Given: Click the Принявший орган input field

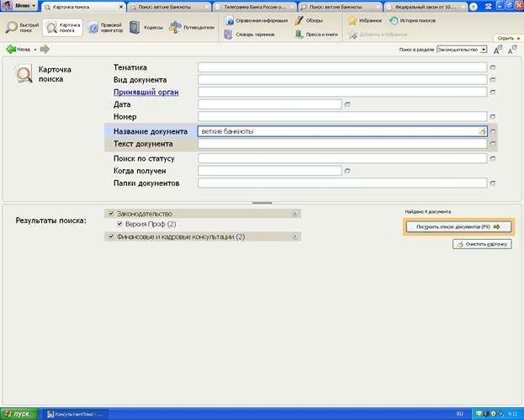Looking at the screenshot, I should [x=342, y=92].
